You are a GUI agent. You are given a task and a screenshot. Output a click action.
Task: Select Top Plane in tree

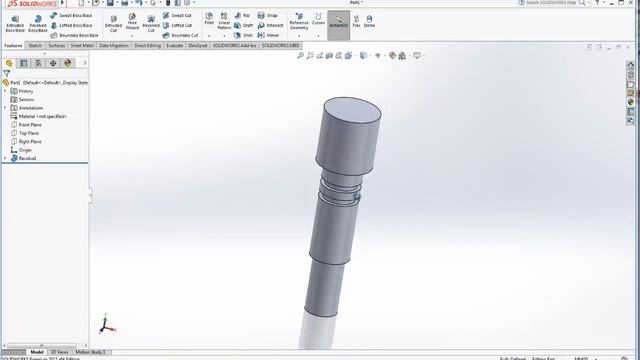click(25, 133)
